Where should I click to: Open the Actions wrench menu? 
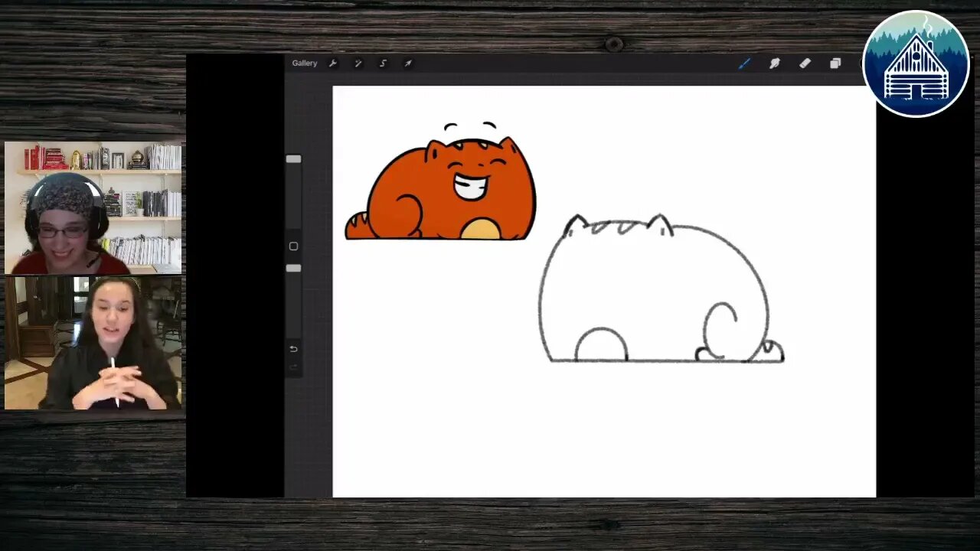coord(333,64)
